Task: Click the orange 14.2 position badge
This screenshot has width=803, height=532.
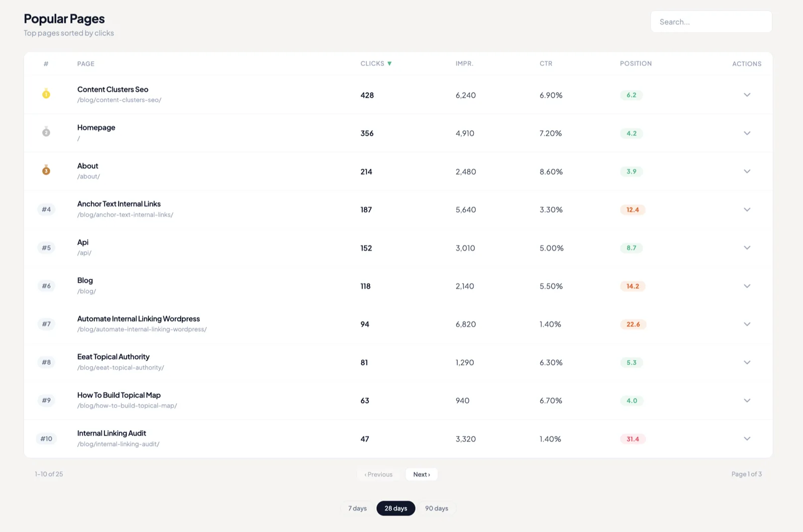Action: coord(633,286)
